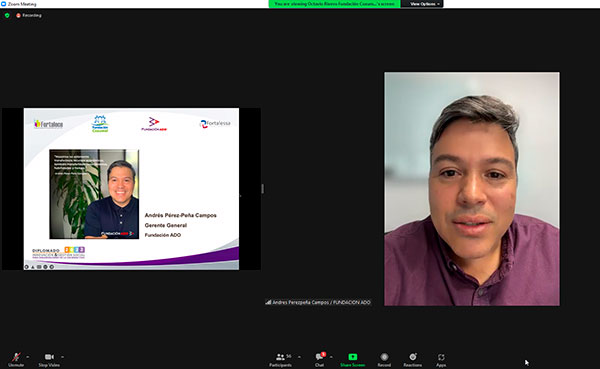Open the Reactions menu
This screenshot has width=600, height=369.
[412, 359]
